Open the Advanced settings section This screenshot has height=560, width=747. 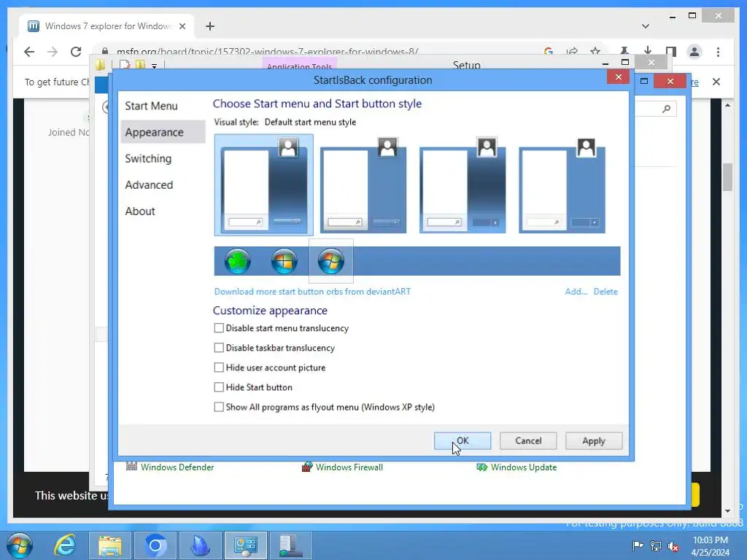149,184
